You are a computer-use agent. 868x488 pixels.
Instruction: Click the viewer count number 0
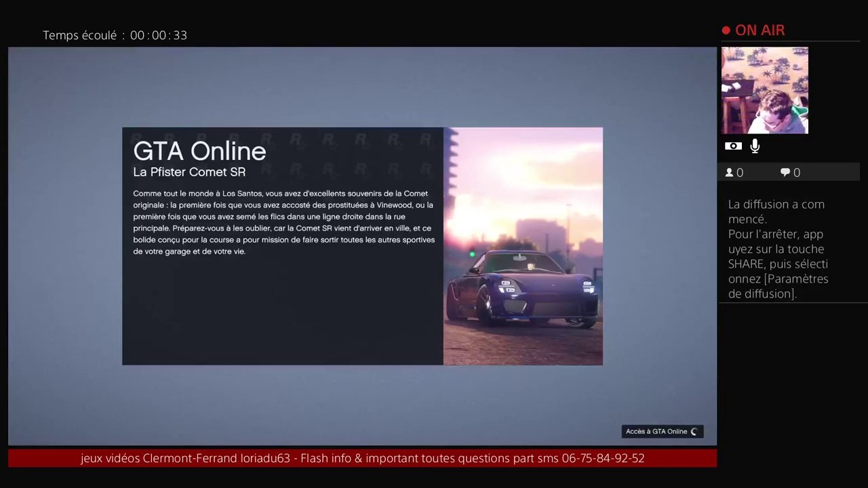(740, 173)
